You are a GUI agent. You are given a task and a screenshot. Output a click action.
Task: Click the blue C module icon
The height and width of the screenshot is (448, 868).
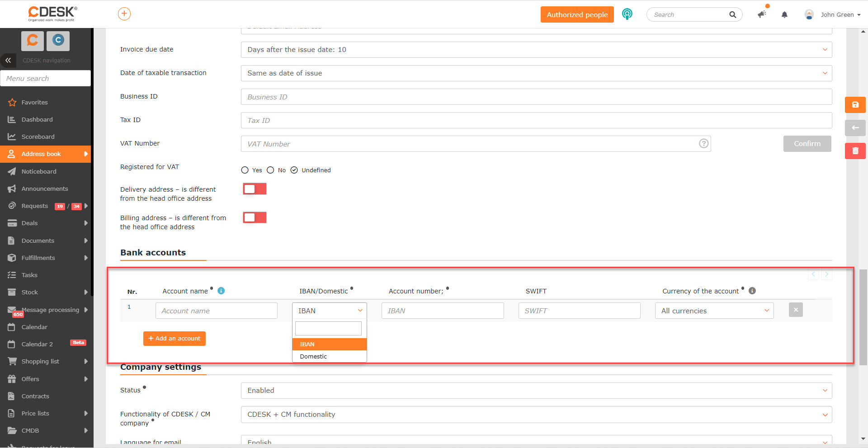pos(58,41)
